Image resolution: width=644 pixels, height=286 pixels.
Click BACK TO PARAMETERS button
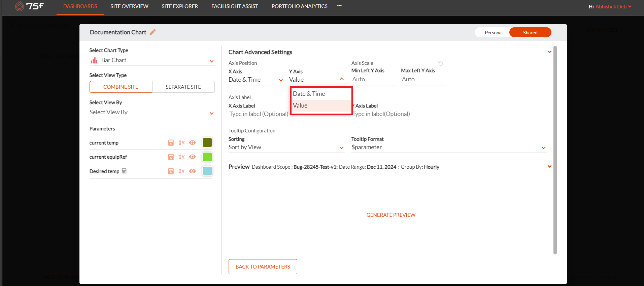(x=263, y=267)
